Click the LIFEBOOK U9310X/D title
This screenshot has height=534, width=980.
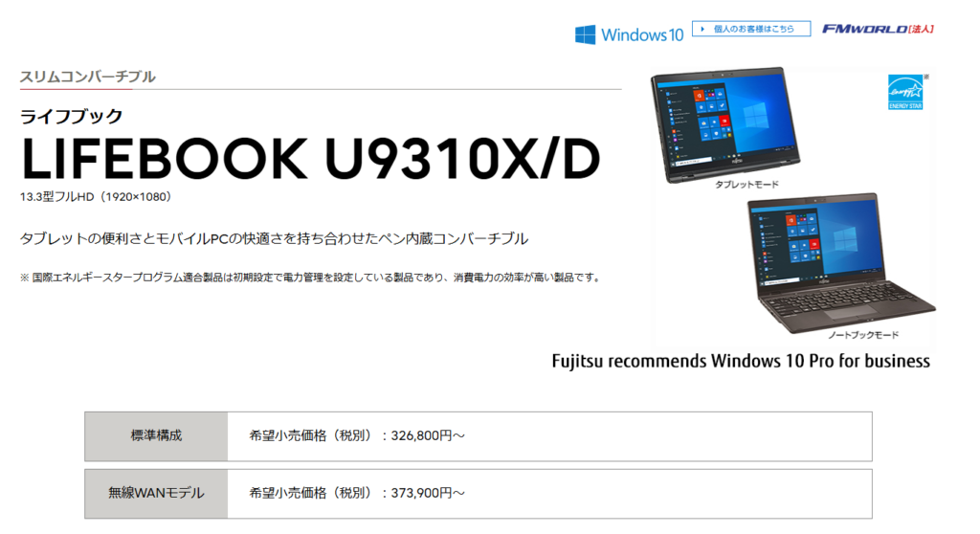pos(311,159)
